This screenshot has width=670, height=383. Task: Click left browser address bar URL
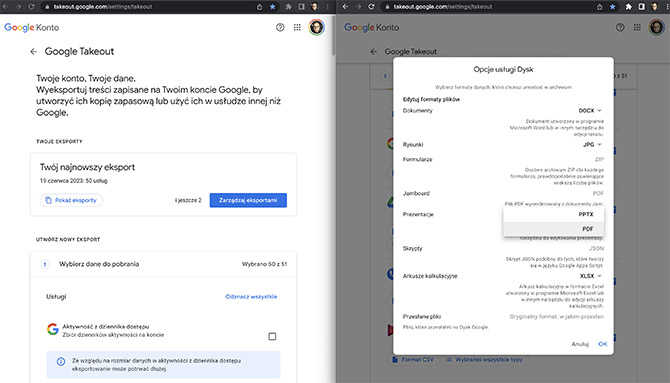coord(103,7)
